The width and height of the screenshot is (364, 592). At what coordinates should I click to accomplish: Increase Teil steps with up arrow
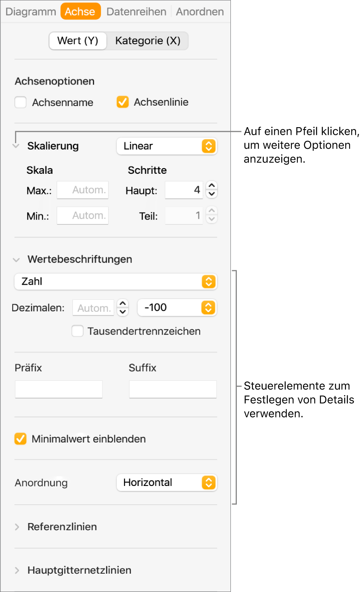click(x=212, y=211)
